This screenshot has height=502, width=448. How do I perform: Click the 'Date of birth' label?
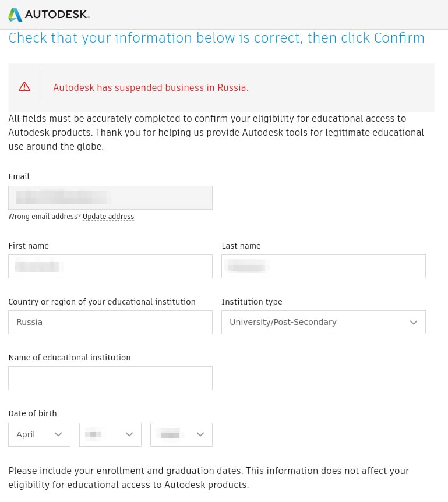click(33, 413)
